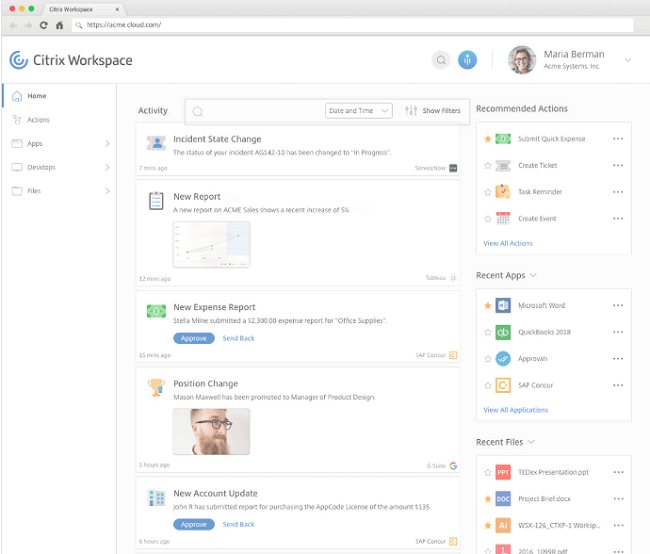This screenshot has width=650, height=554.
Task: Select Home in the sidebar
Action: pos(59,96)
